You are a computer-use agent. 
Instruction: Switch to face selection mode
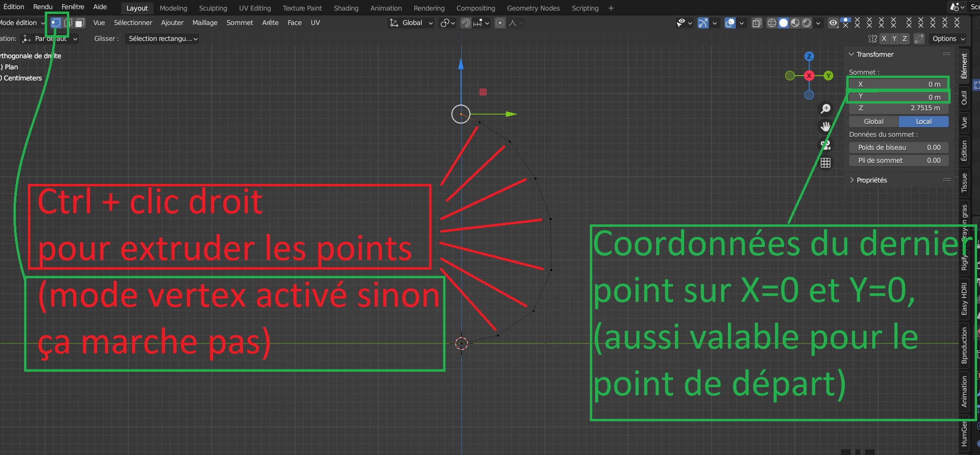point(80,23)
